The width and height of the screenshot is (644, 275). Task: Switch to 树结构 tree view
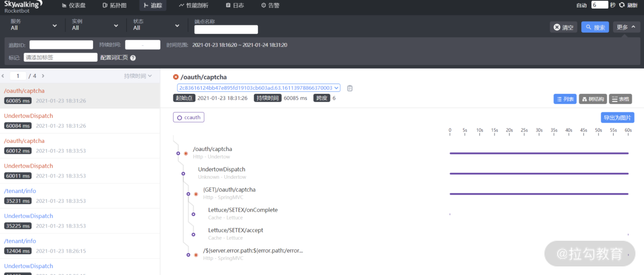coord(593,99)
